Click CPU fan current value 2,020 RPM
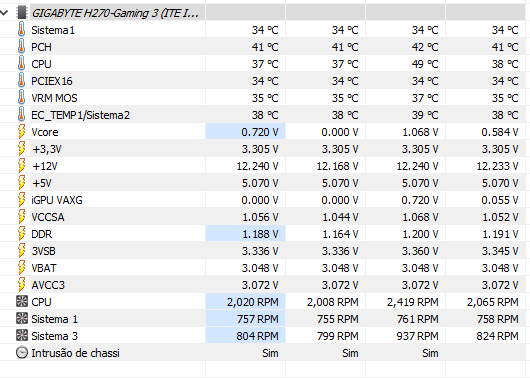 [252, 302]
